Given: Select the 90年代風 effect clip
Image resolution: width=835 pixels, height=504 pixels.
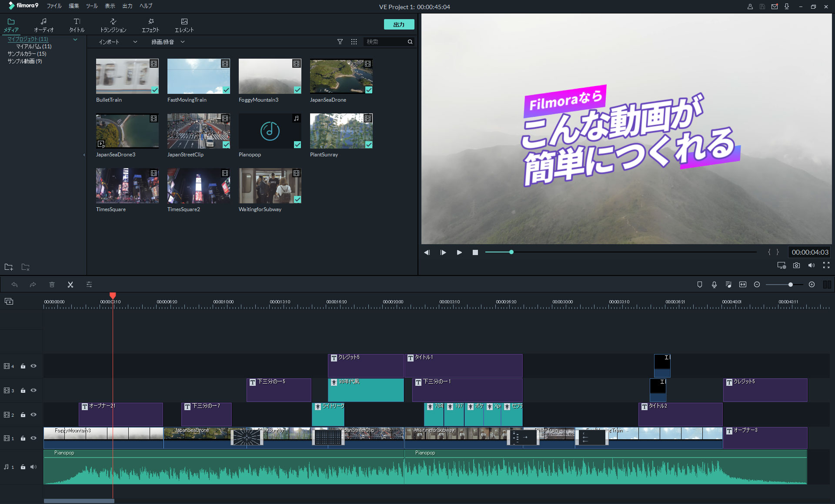Looking at the screenshot, I should click(x=366, y=390).
